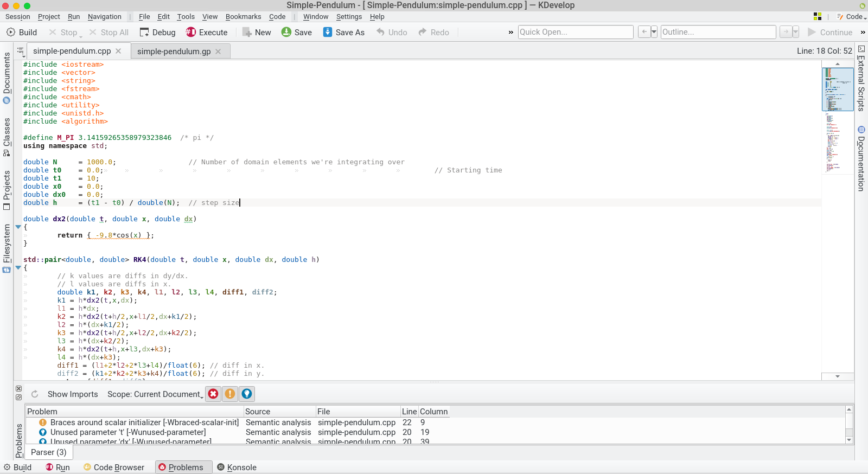This screenshot has height=474, width=868.
Task: Click the working set colored squares icon
Action: click(818, 17)
